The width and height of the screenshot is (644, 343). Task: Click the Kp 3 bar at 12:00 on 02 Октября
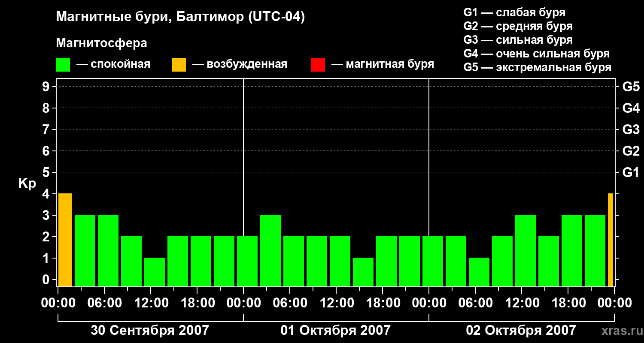pos(526,250)
